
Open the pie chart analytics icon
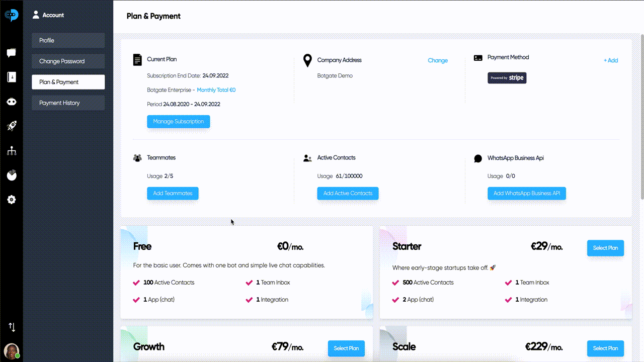point(11,175)
